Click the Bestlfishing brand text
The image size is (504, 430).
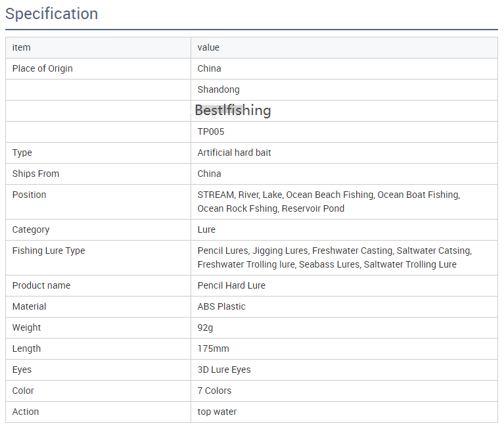pos(233,110)
